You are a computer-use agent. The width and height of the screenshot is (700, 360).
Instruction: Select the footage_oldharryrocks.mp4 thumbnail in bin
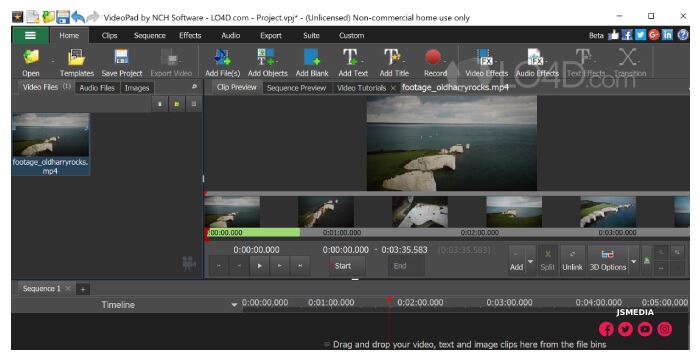(50, 144)
